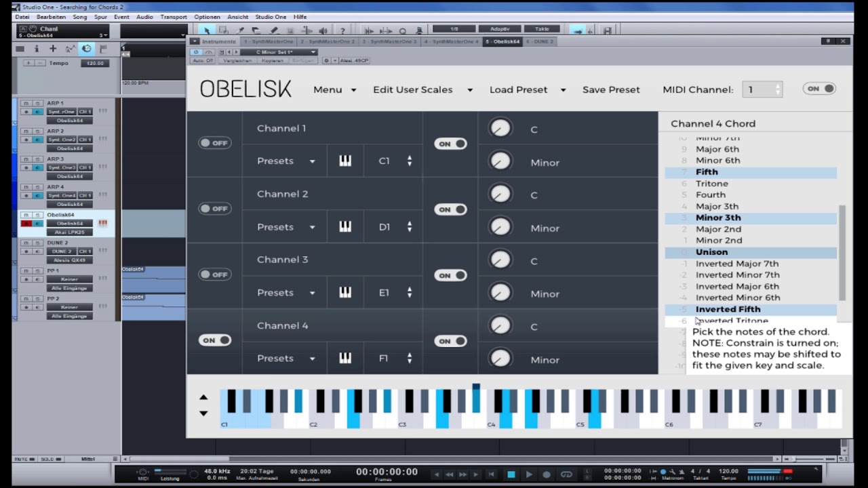Open piano keyboard for Channel 4
Screen dimensions: 868x488
[345, 358]
